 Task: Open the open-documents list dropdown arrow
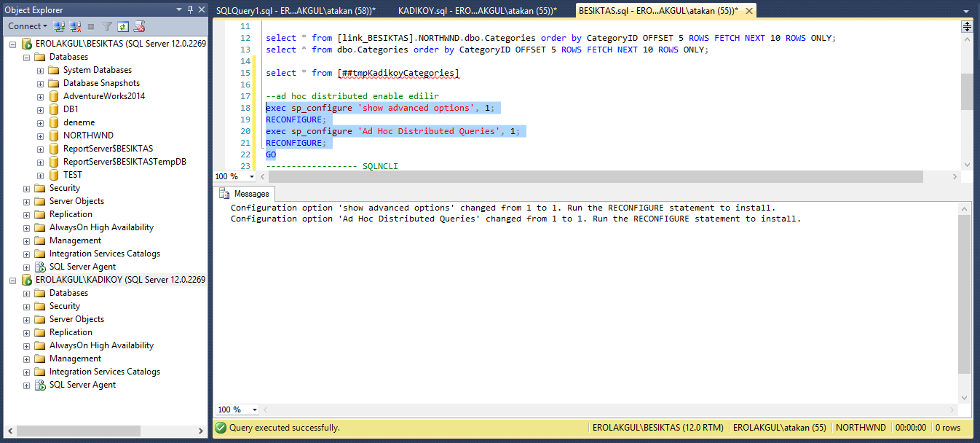(965, 11)
